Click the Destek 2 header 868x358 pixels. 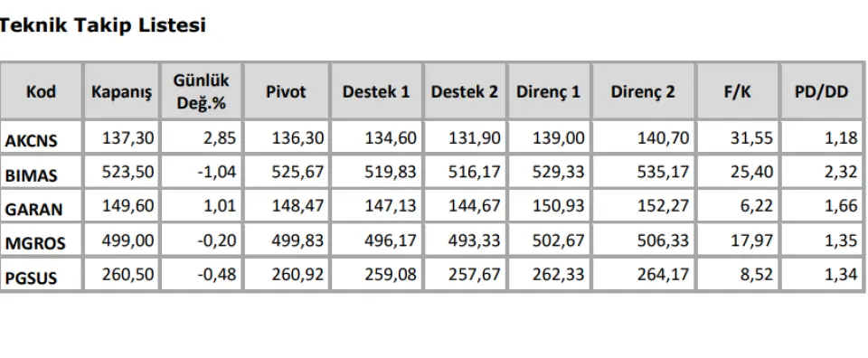point(465,91)
